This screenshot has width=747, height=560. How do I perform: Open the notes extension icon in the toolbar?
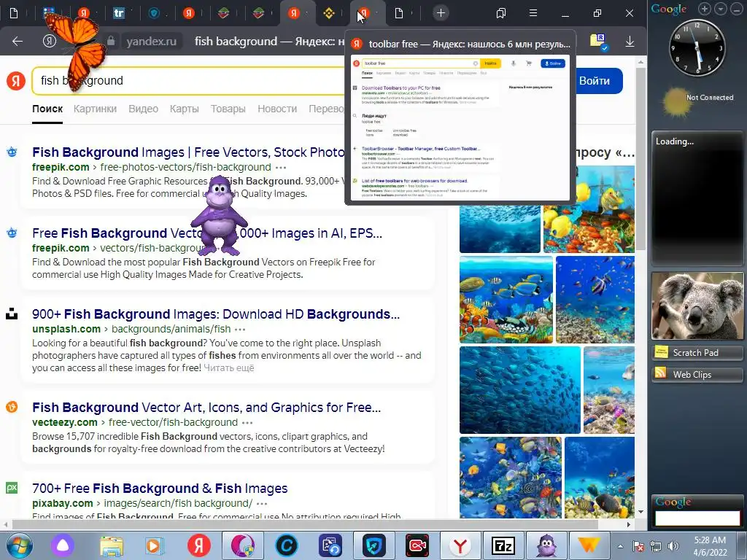(x=598, y=42)
